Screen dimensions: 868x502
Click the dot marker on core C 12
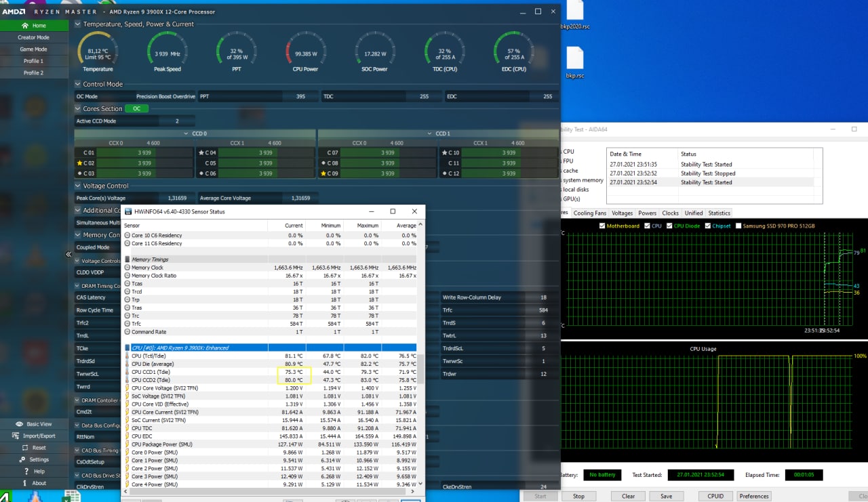click(x=445, y=173)
